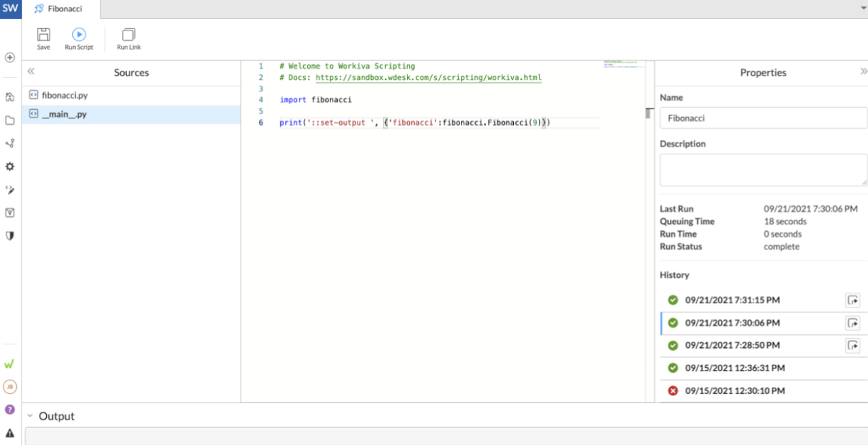Select the Scripting pencil icon
This screenshot has width=868, height=445.
10,189
